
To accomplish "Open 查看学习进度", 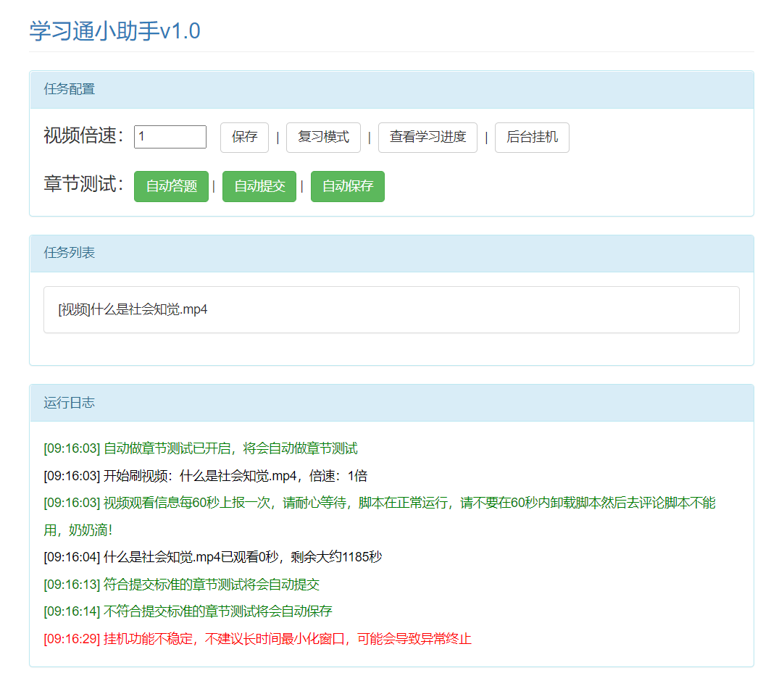I will [428, 137].
